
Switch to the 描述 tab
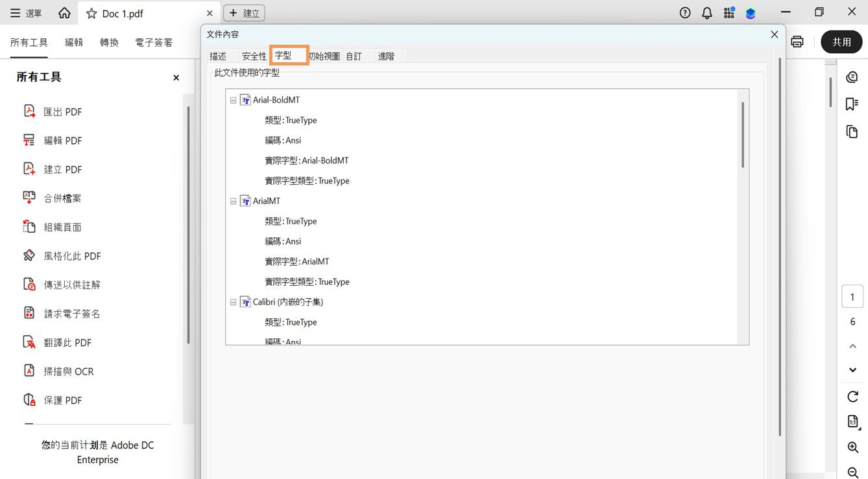[x=218, y=56]
